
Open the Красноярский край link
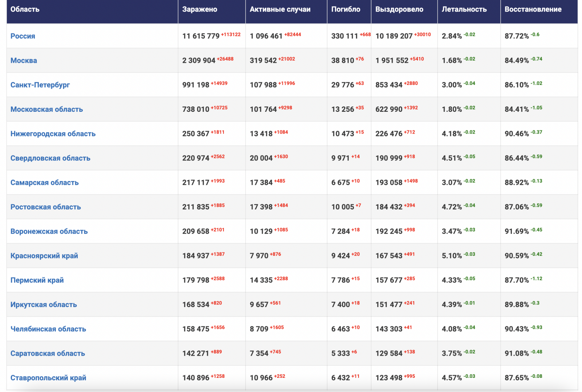point(44,256)
